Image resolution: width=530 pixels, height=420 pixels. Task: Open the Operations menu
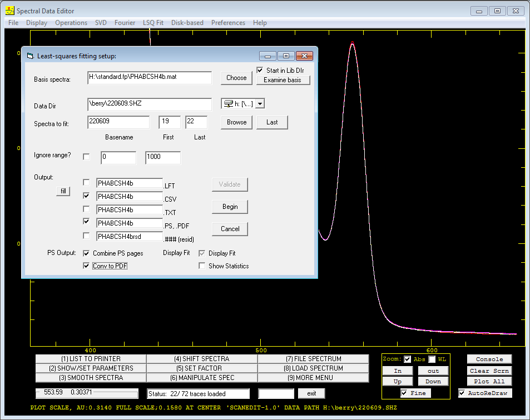pyautogui.click(x=71, y=23)
